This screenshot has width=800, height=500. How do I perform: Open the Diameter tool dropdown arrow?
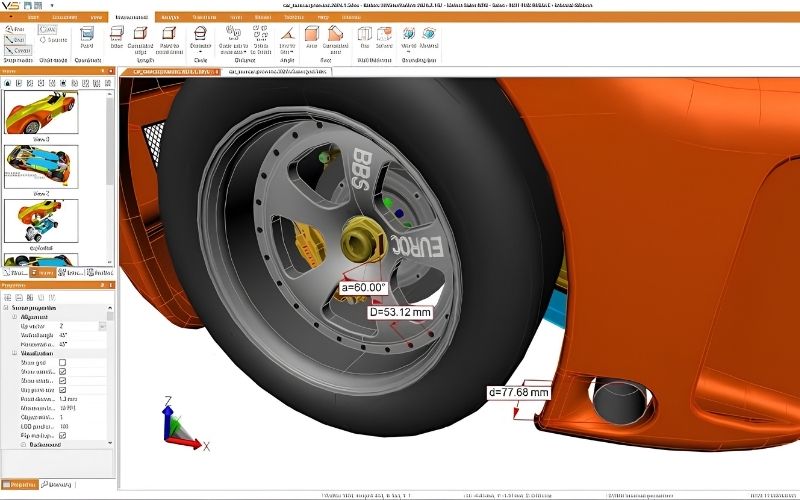(x=201, y=52)
